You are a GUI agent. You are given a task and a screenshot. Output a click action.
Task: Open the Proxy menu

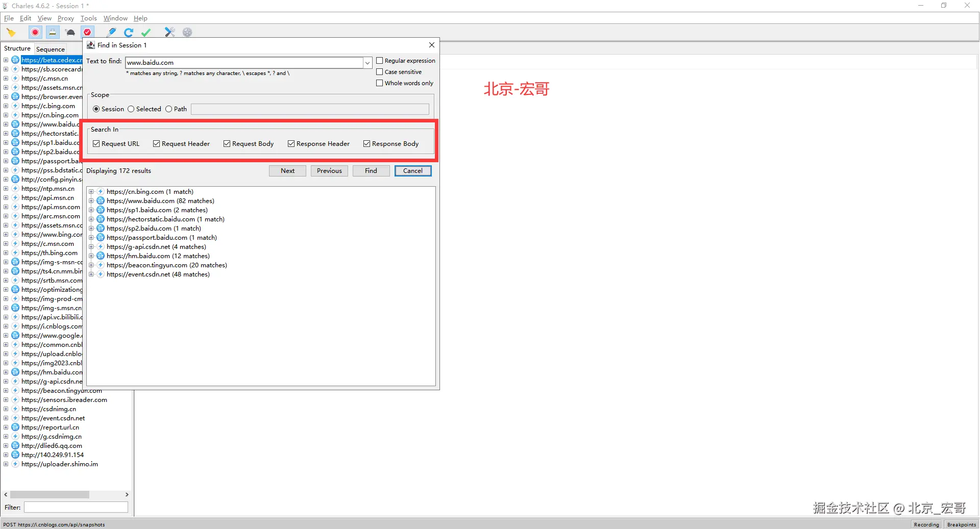[x=66, y=18]
